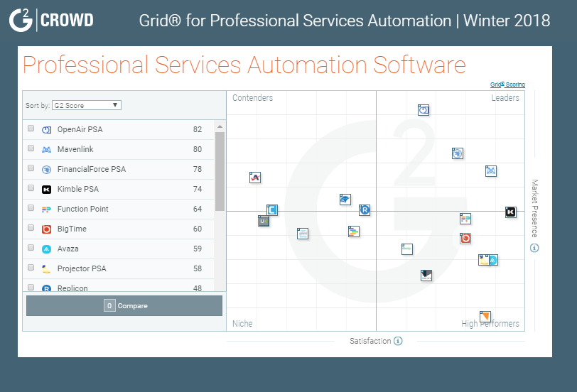Click the OpenAir PSA score 82
This screenshot has height=392, width=577.
point(198,129)
